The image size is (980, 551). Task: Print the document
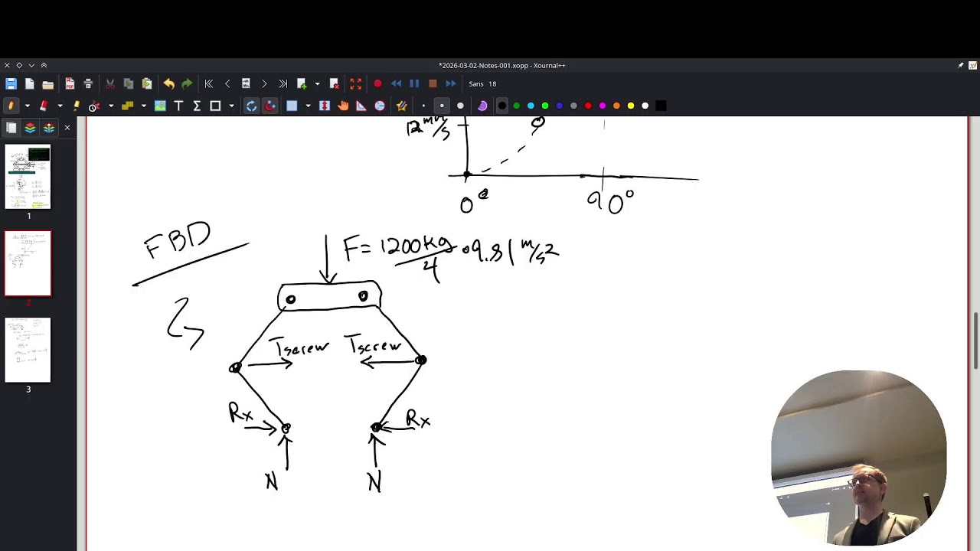coord(88,83)
